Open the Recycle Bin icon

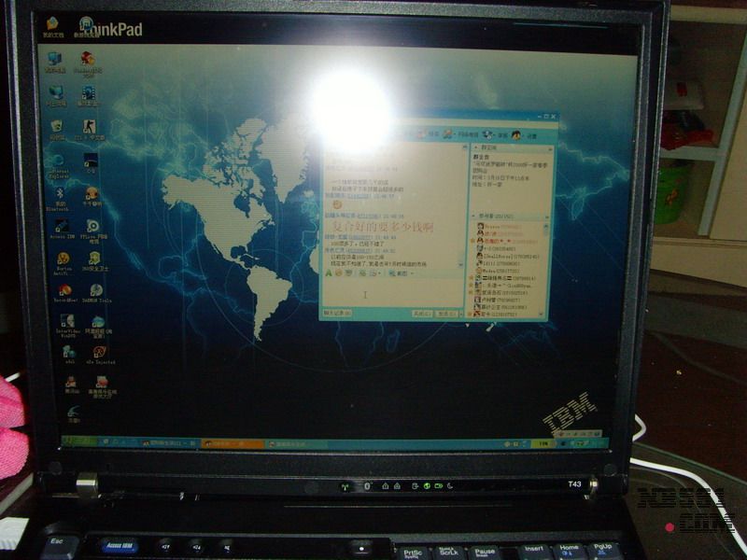pos(57,130)
